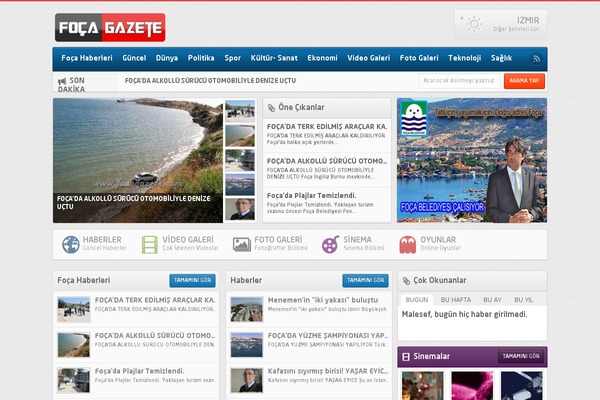Focus the search keyword input field
The height and width of the screenshot is (400, 600).
click(459, 81)
